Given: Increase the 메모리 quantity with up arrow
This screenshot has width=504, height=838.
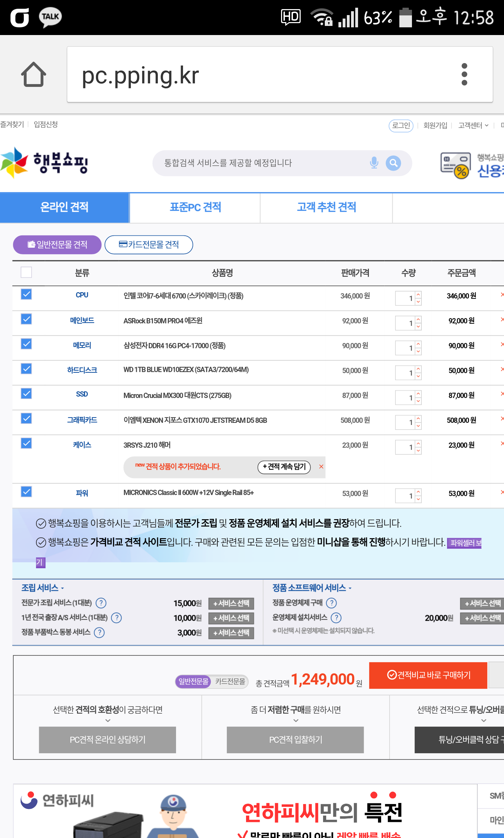Looking at the screenshot, I should [x=418, y=344].
